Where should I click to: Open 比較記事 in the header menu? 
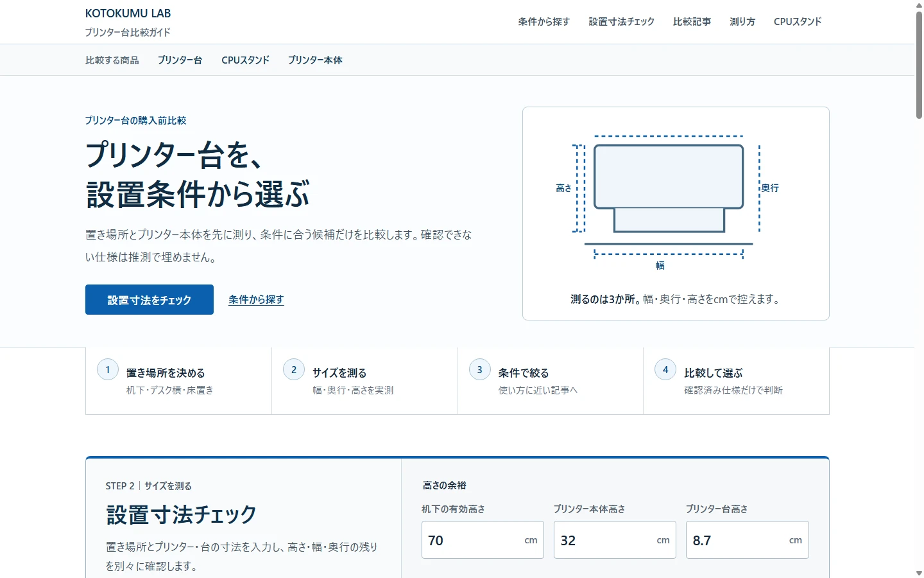(x=692, y=22)
